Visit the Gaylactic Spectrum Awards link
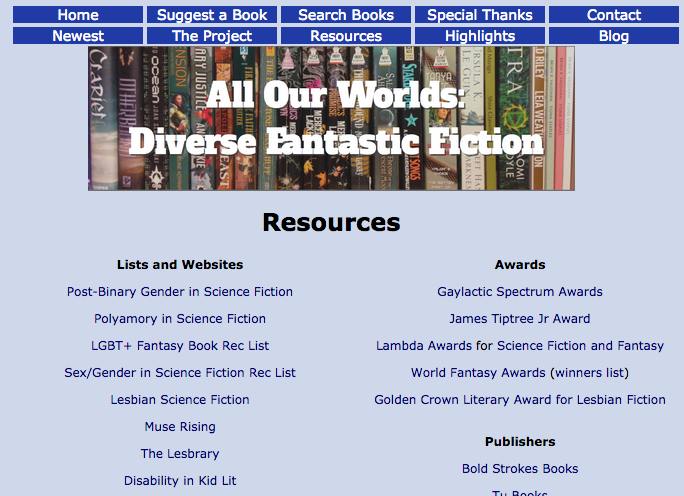Image resolution: width=684 pixels, height=496 pixels. click(520, 292)
